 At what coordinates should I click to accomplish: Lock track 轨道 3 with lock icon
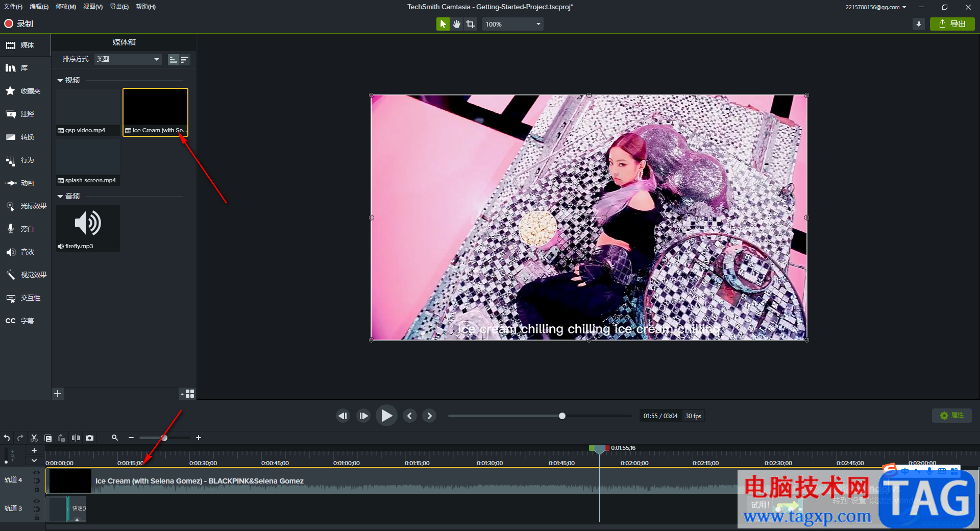[36, 518]
